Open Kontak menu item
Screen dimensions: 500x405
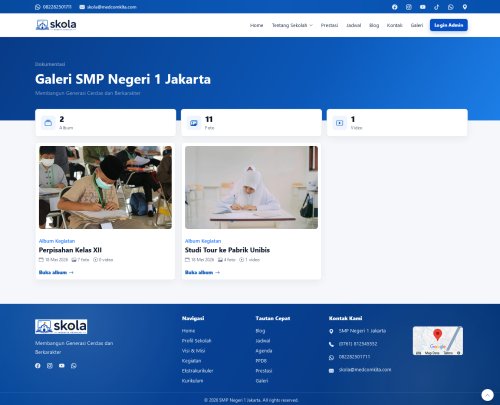point(395,25)
